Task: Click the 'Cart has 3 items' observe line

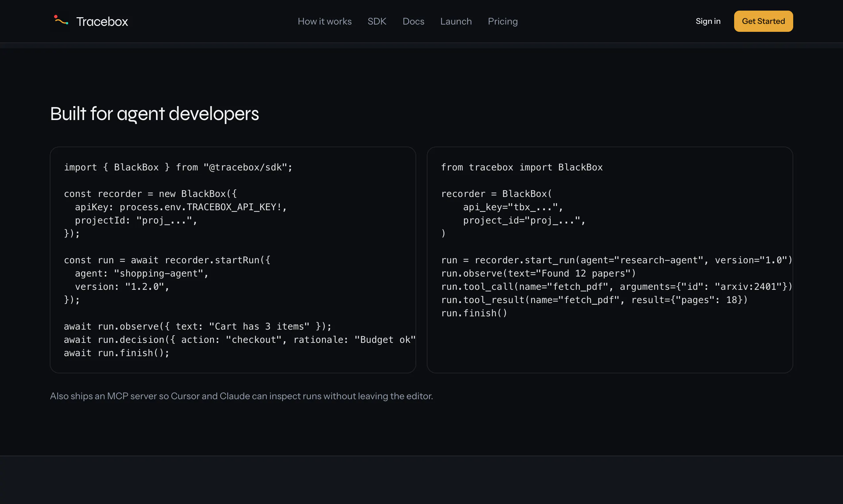Action: (x=198, y=326)
